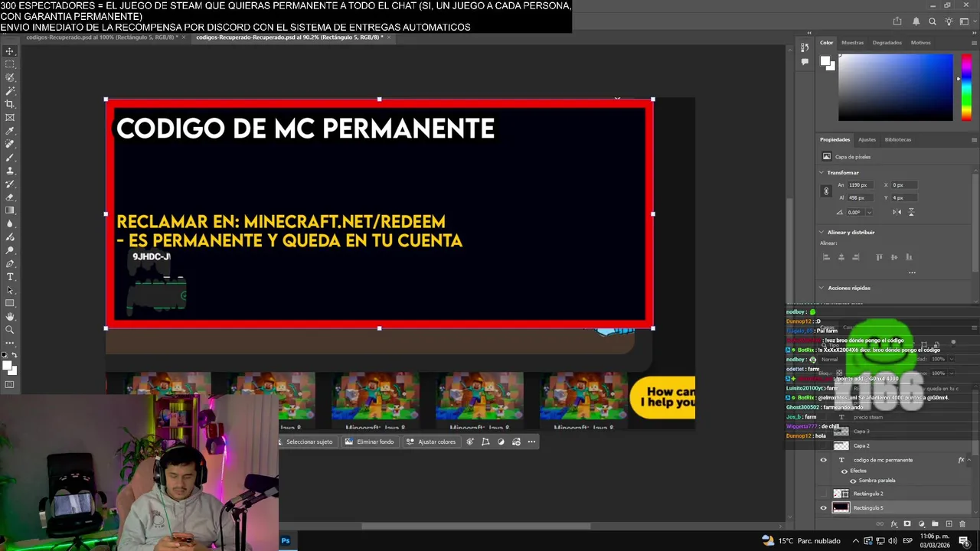Click the hue slider strip
This screenshot has width=980, height=551.
tap(966, 87)
